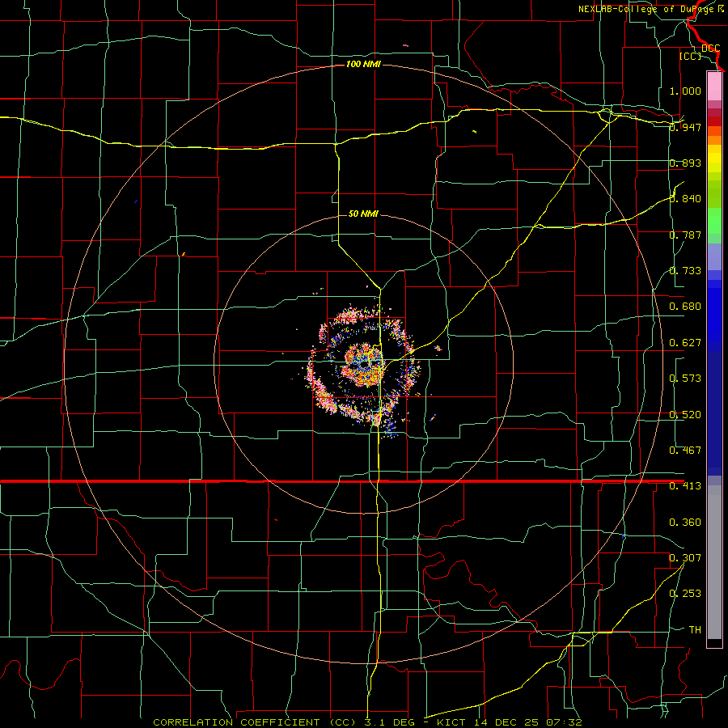728x728 pixels.
Task: Click the 0.787 scale value
Action: click(x=685, y=235)
